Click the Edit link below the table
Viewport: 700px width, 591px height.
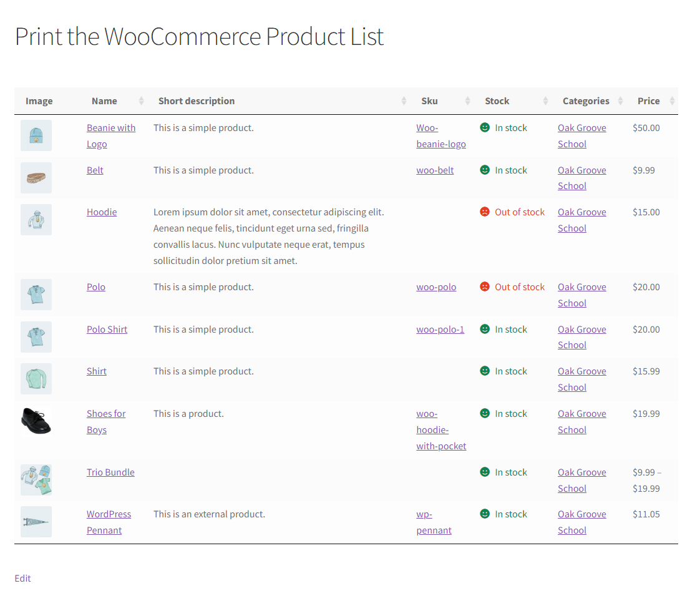22,578
